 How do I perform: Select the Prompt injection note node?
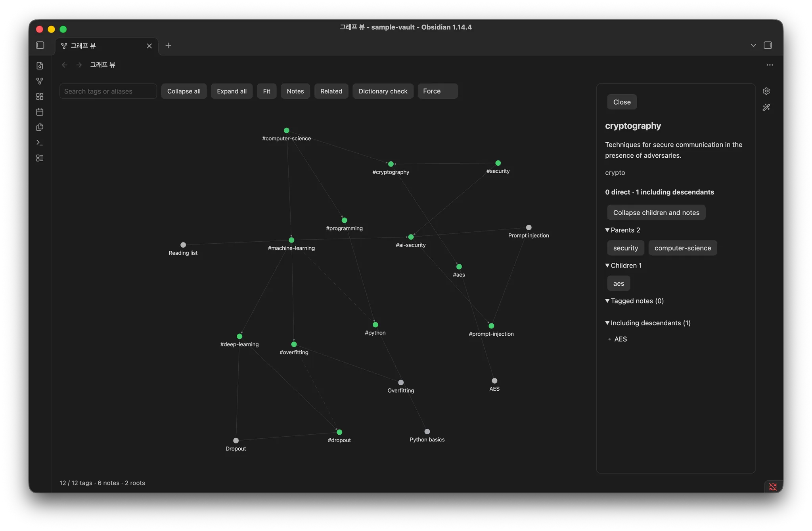point(529,227)
